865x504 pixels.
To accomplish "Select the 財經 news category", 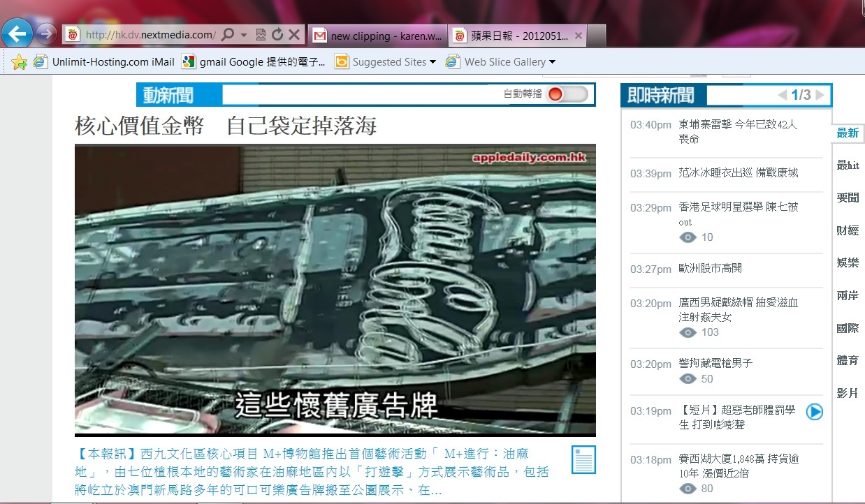I will pyautogui.click(x=848, y=230).
